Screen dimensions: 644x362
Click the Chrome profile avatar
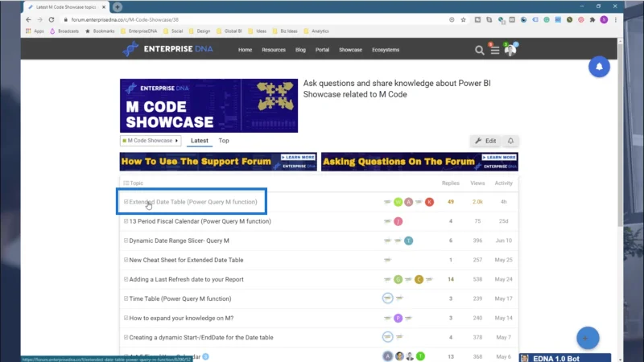coord(604,19)
